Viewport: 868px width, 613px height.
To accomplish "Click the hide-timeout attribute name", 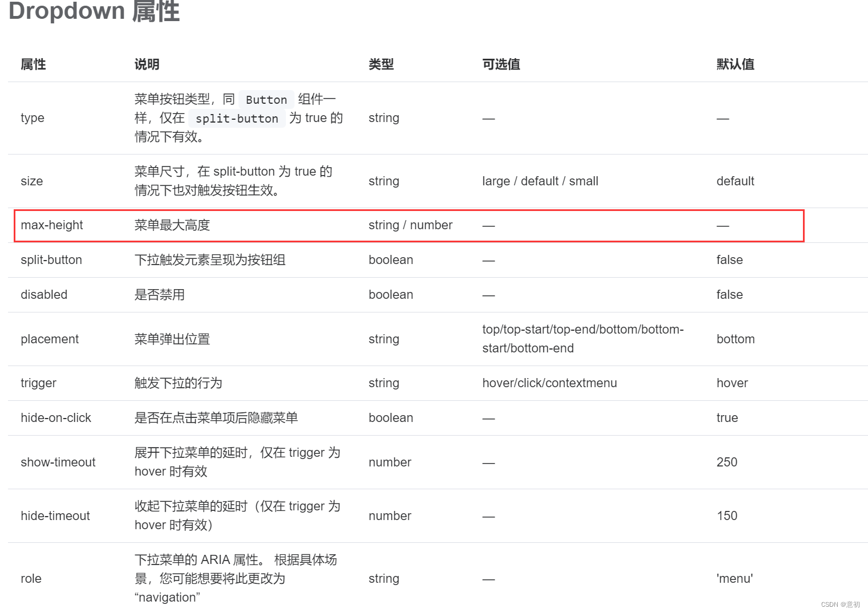I will 55,515.
